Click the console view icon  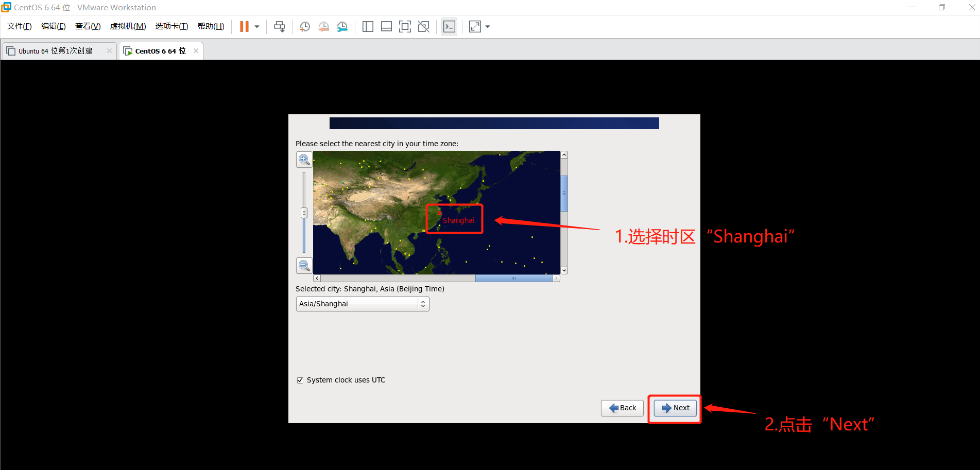click(x=449, y=27)
